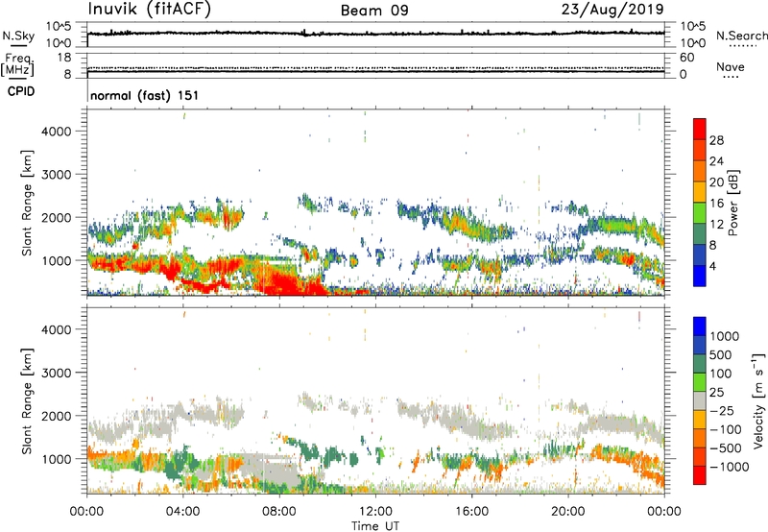This screenshot has width=768, height=532.
Task: Click the bright blue bottom segment of the power colorbar
Action: click(x=700, y=276)
